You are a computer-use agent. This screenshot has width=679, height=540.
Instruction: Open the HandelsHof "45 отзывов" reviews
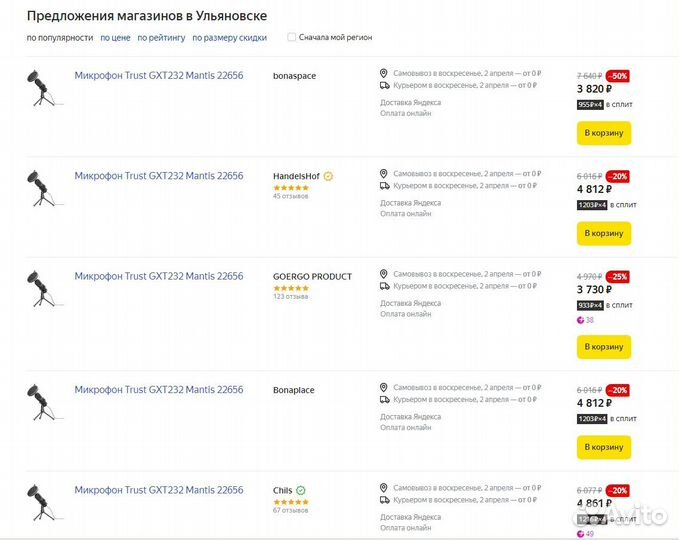tap(291, 196)
